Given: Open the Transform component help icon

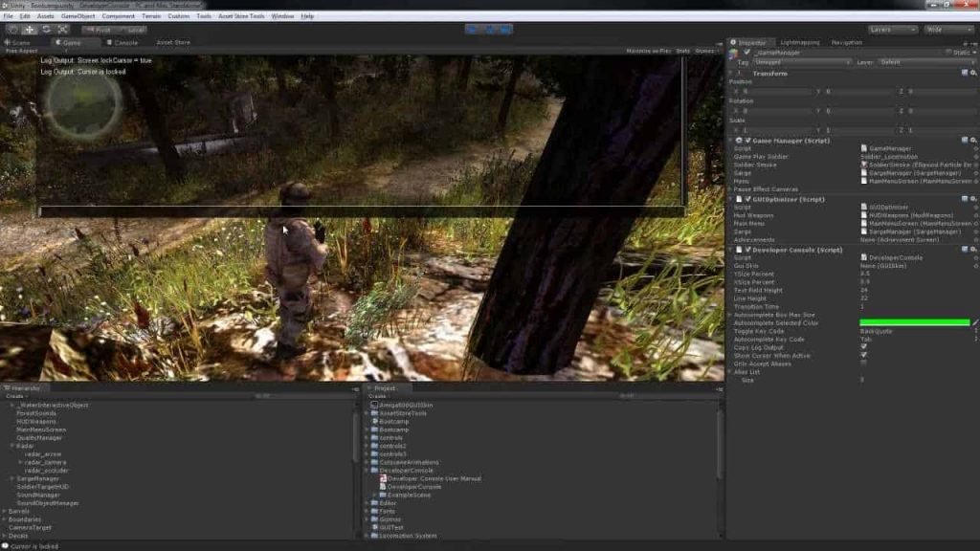Looking at the screenshot, I should [965, 73].
